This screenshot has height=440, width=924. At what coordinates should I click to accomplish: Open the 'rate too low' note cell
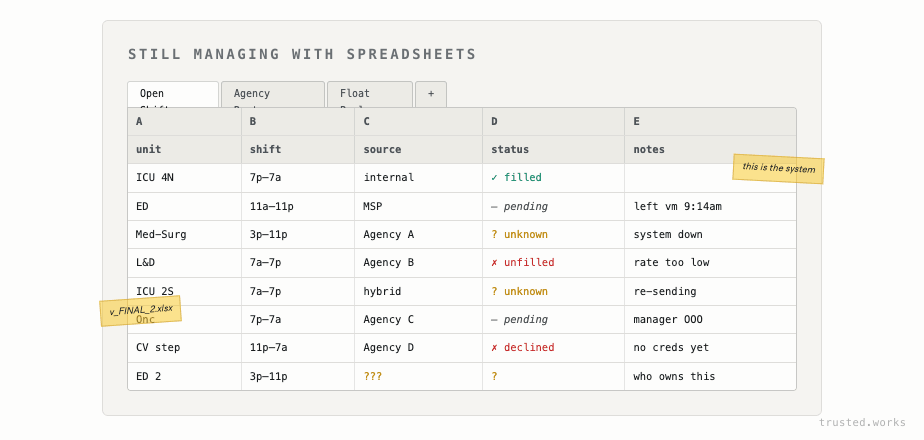click(x=710, y=263)
